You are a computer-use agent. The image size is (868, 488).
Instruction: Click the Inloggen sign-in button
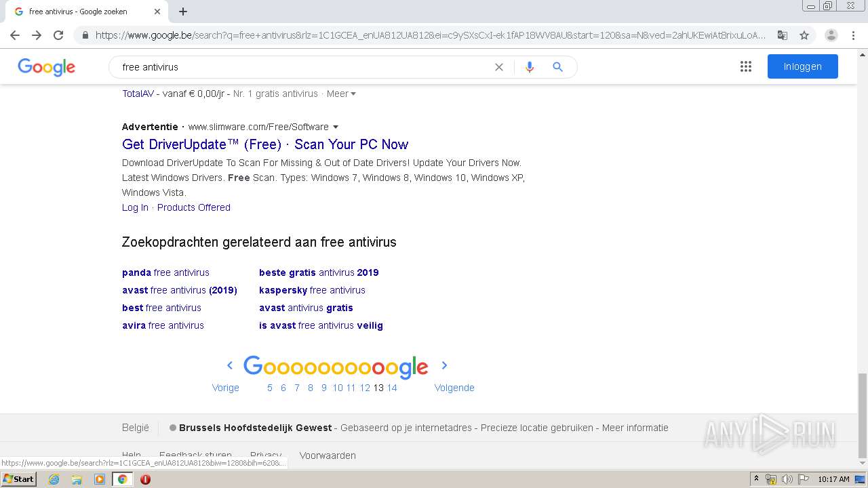pyautogui.click(x=803, y=66)
